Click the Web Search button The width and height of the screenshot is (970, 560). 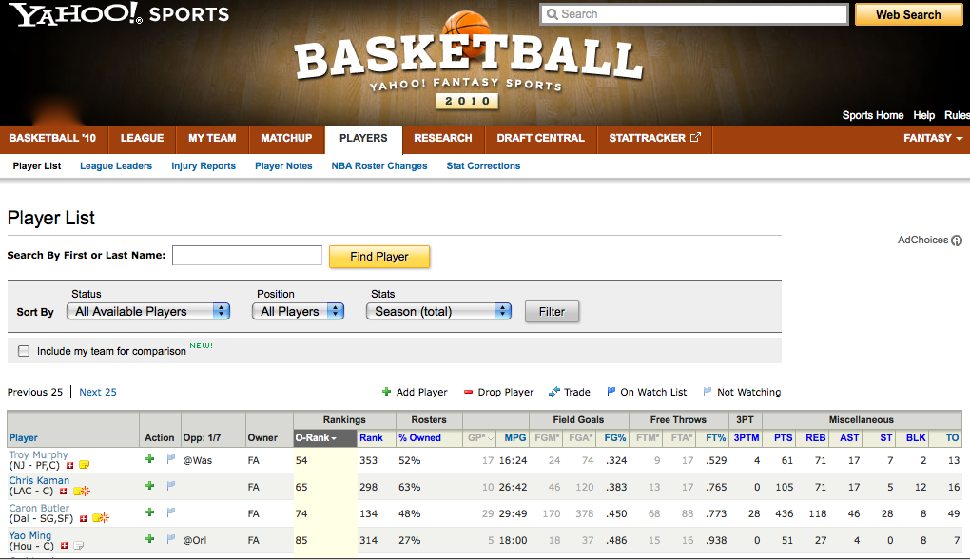pyautogui.click(x=908, y=14)
